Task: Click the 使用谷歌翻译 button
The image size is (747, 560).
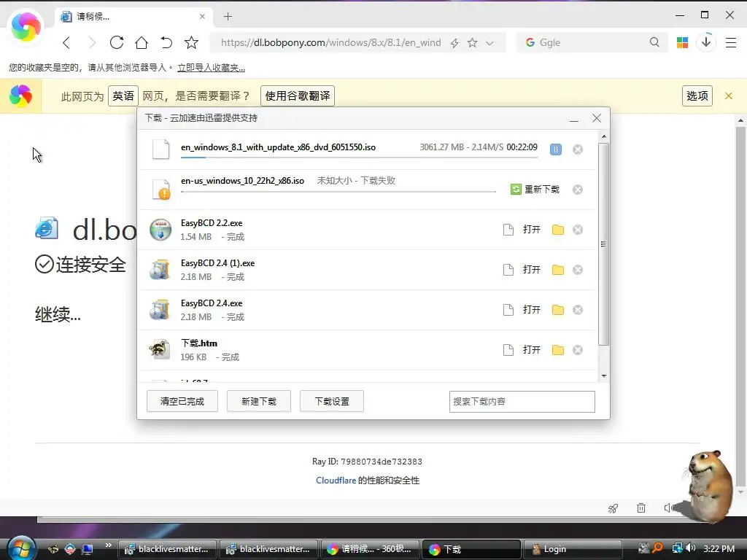Action: point(298,96)
